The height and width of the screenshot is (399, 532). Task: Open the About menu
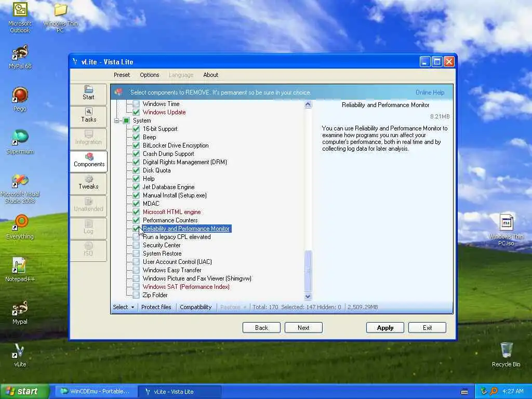click(211, 75)
